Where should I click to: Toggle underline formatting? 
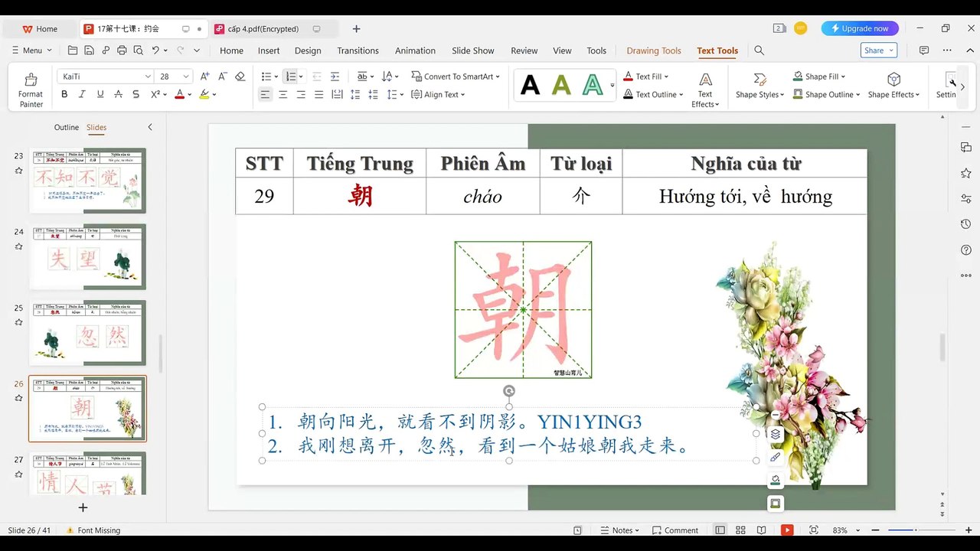point(100,94)
